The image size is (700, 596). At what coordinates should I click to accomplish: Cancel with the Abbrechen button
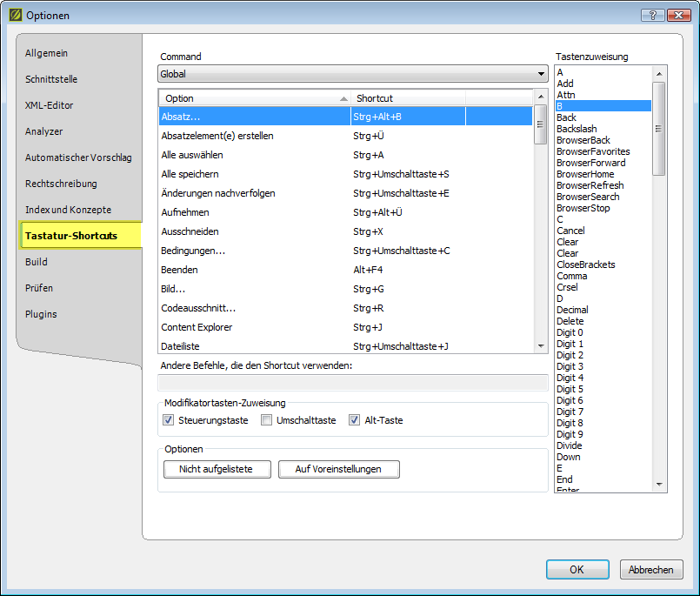(650, 570)
